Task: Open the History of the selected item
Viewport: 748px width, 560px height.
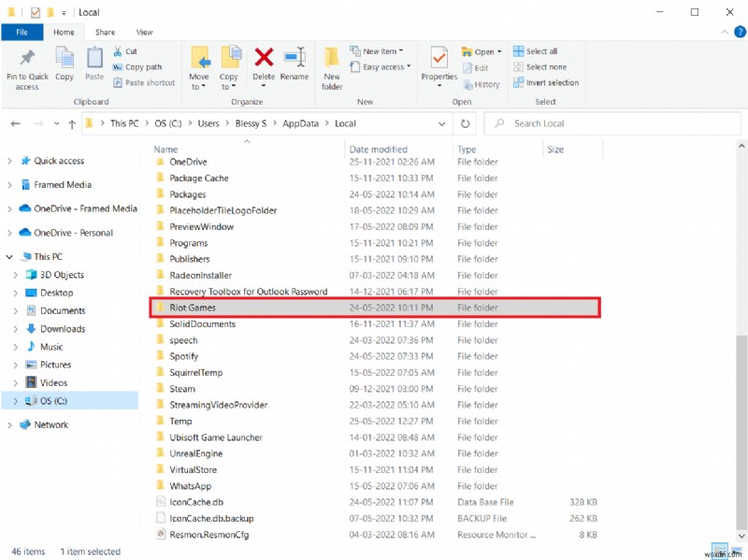Action: point(483,84)
